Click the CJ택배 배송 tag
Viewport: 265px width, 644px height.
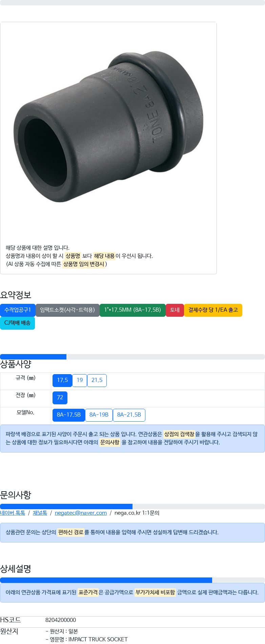pyautogui.click(x=17, y=323)
